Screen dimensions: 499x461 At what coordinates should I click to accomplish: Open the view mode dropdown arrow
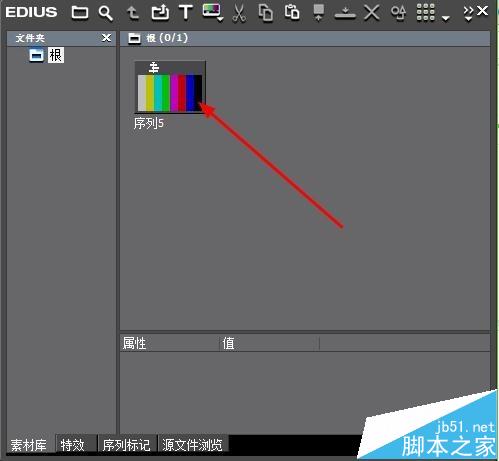click(x=445, y=18)
